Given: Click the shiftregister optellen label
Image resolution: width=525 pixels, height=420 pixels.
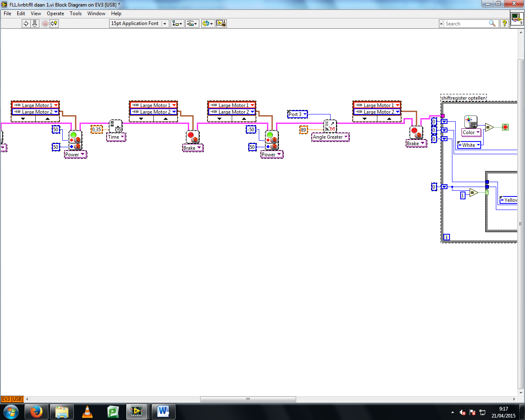Looking at the screenshot, I should [463, 98].
